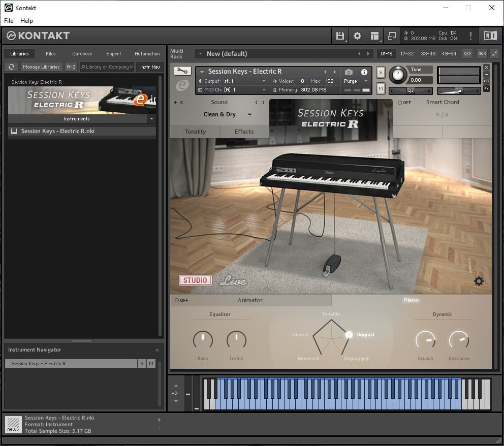Load next instrument in the header

(335, 72)
